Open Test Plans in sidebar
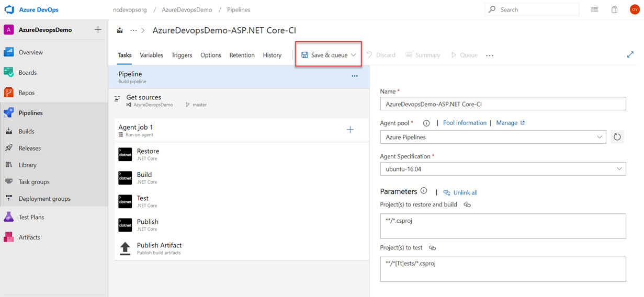This screenshot has width=644, height=297. (31, 217)
